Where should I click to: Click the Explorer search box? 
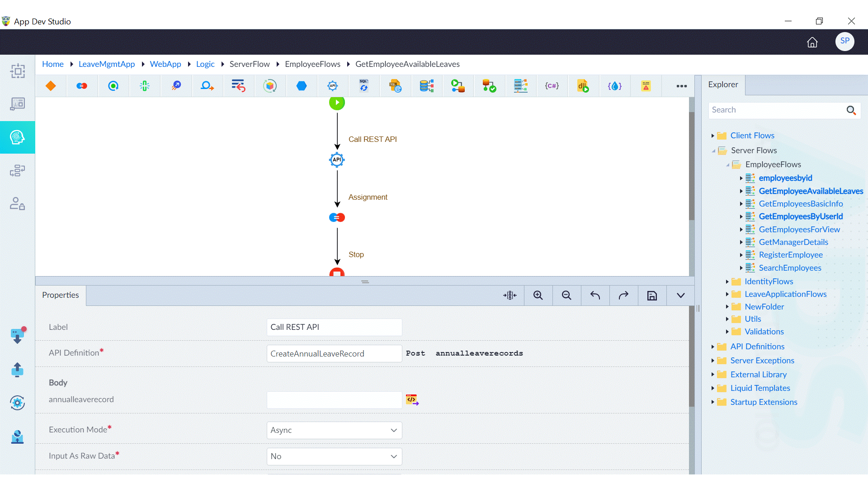coord(784,110)
